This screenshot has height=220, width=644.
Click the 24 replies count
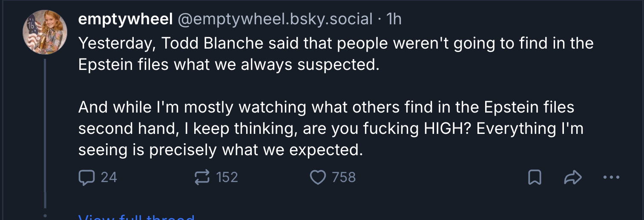109,177
